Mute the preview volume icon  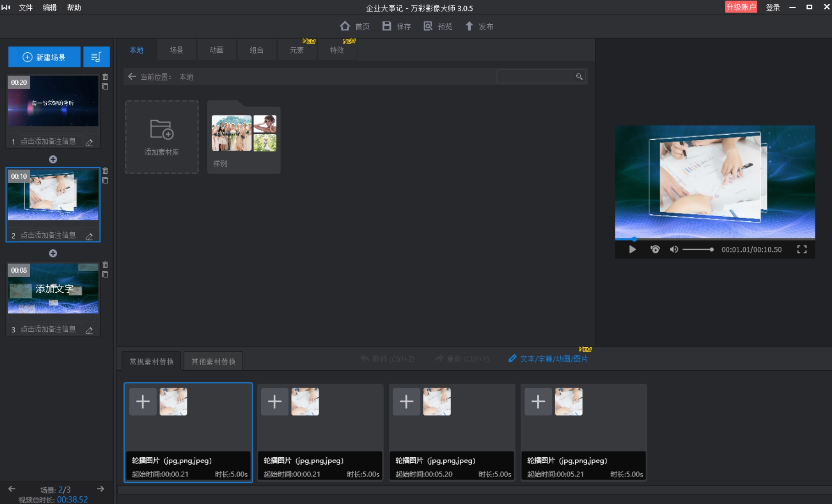[x=674, y=249]
